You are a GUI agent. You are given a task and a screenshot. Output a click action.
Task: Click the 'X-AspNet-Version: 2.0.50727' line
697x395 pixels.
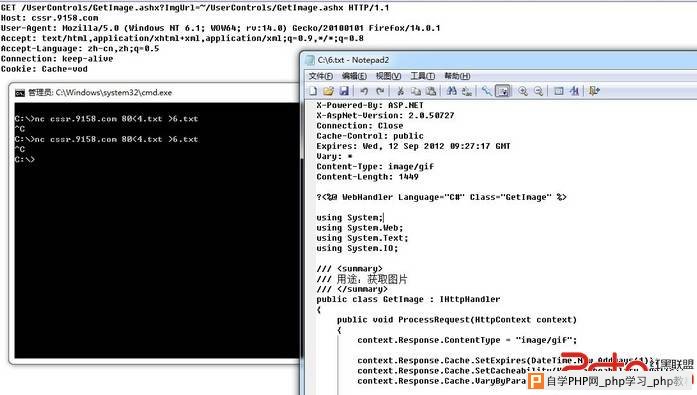click(x=385, y=116)
